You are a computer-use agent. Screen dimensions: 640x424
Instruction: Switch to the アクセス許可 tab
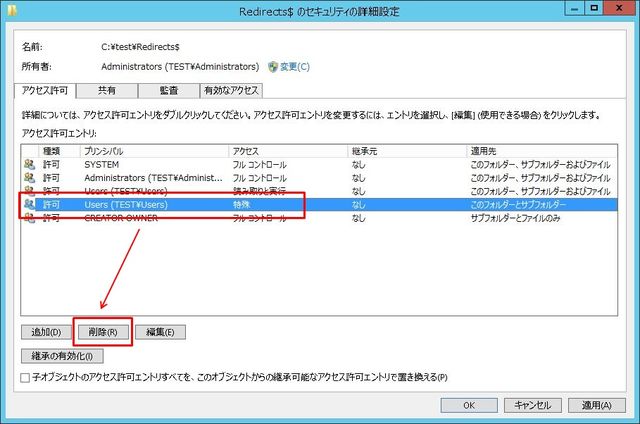click(x=44, y=91)
